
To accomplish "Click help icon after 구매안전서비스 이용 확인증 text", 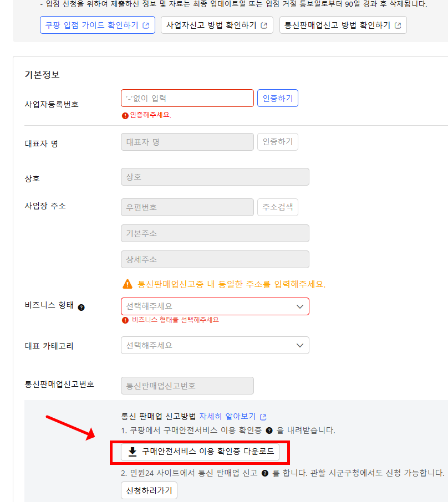I will click(x=269, y=431).
